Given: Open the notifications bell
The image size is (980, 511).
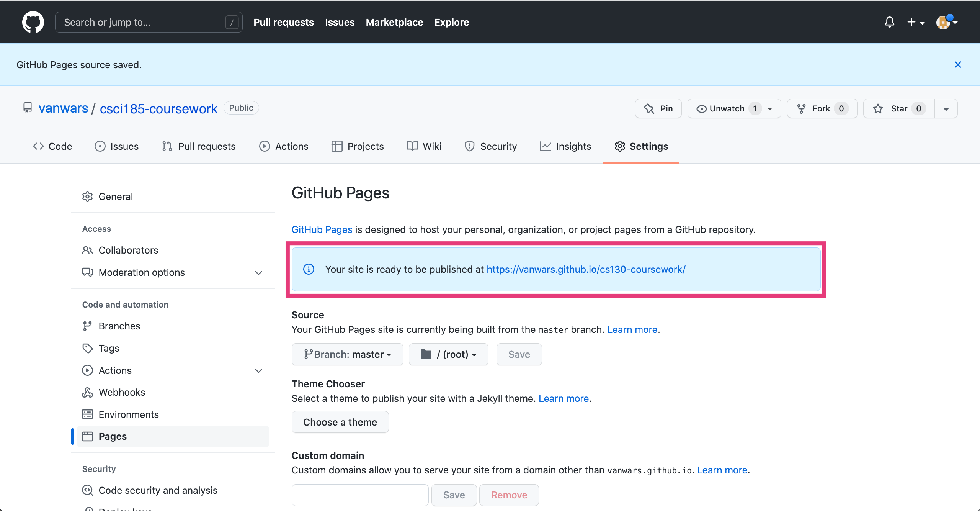Looking at the screenshot, I should [890, 22].
